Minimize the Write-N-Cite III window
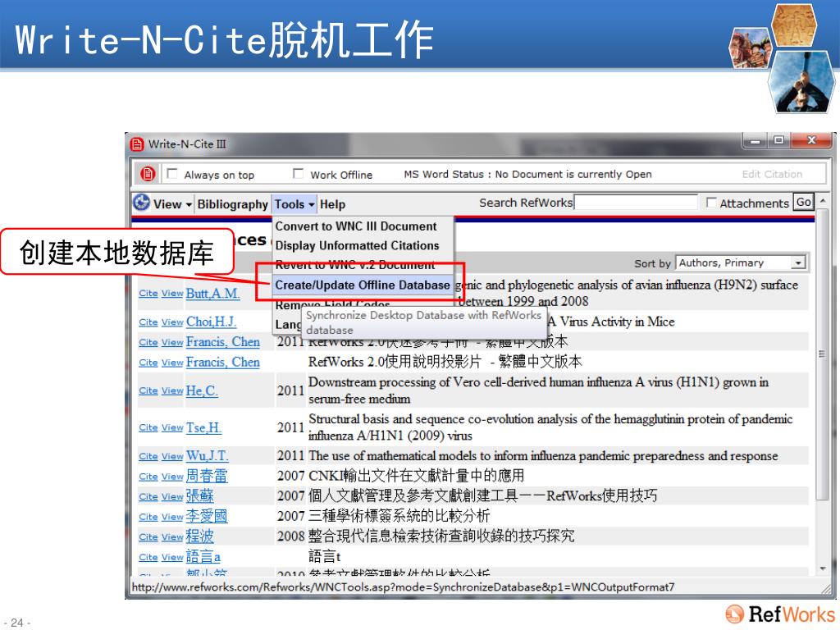This screenshot has width=840, height=630. tap(756, 141)
